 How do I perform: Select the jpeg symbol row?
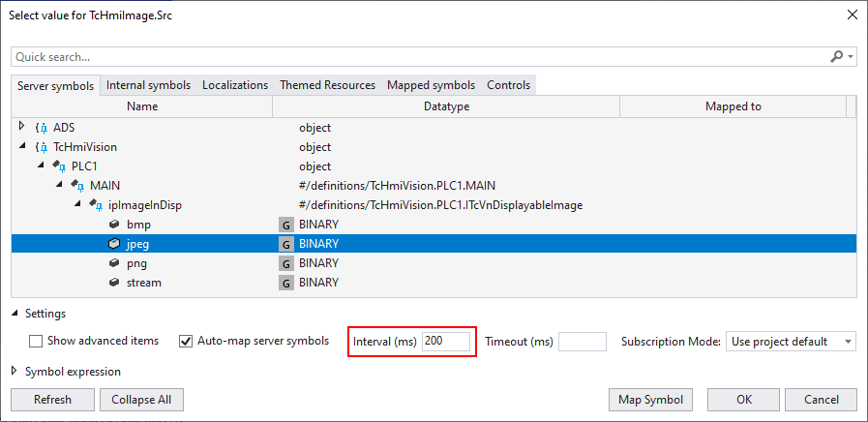click(434, 244)
